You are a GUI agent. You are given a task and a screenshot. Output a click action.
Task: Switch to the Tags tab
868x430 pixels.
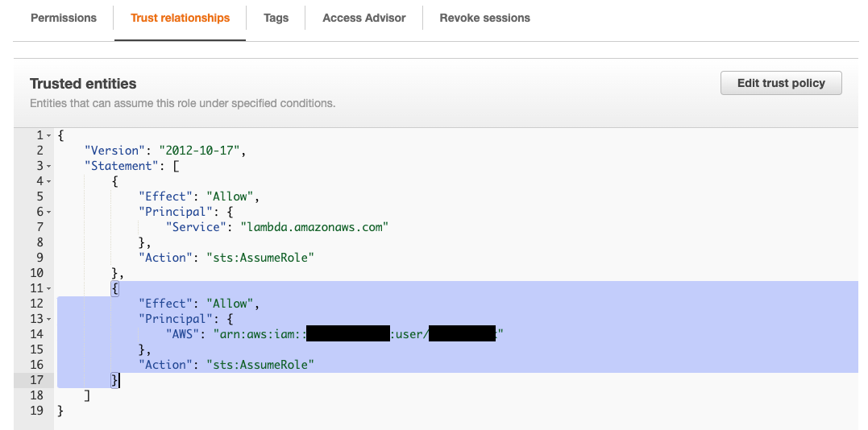276,19
